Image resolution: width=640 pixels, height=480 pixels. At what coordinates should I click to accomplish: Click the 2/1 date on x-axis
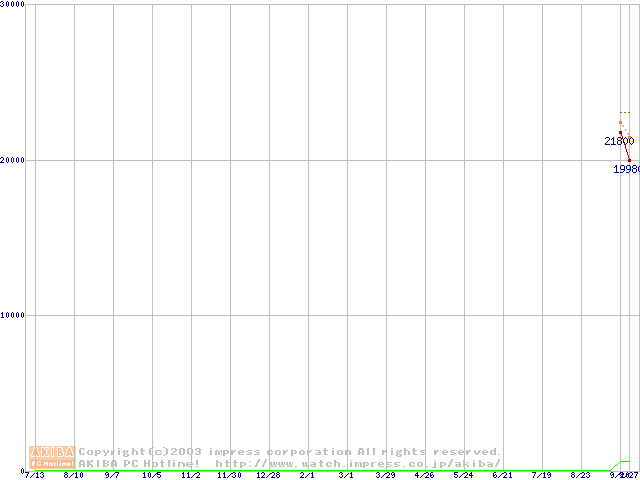point(307,475)
